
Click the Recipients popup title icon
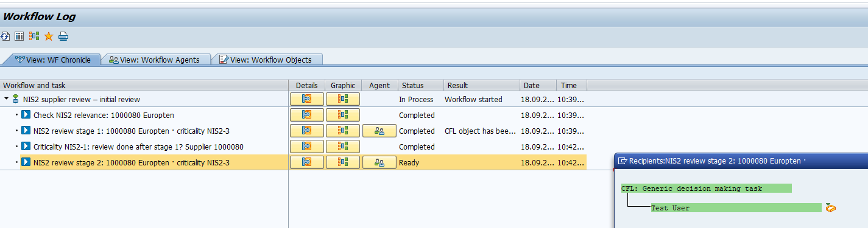tap(623, 161)
